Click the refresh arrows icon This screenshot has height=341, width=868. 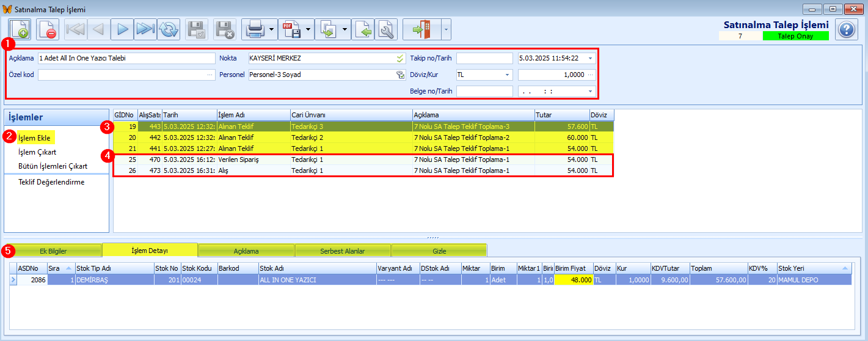(x=169, y=29)
